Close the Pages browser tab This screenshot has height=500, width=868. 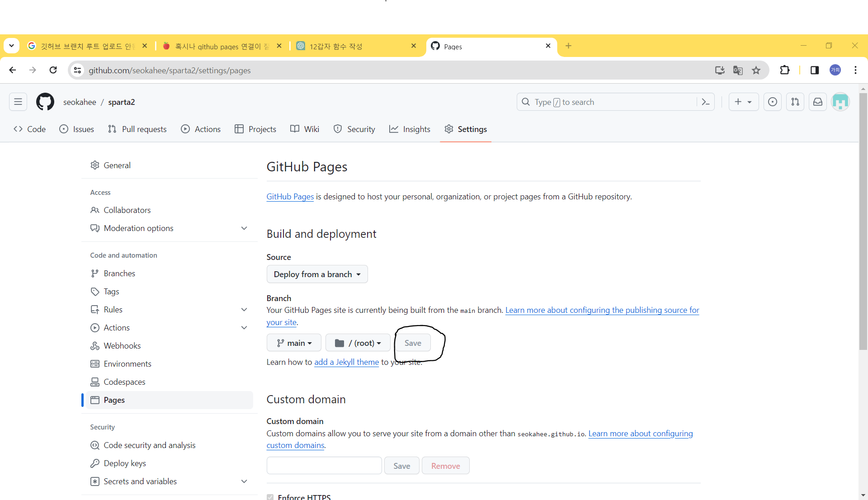(x=548, y=46)
